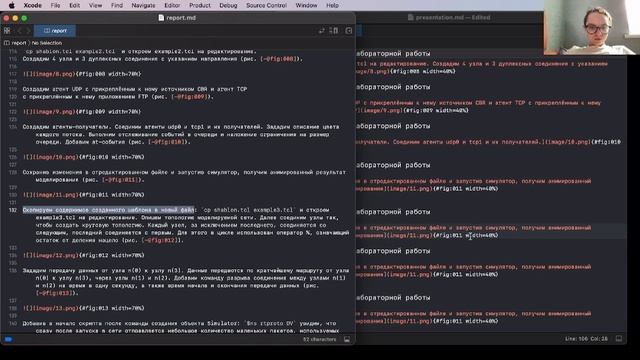Screen dimensions: 640x360
Task: Open the Navigate menu
Action: 143,5
